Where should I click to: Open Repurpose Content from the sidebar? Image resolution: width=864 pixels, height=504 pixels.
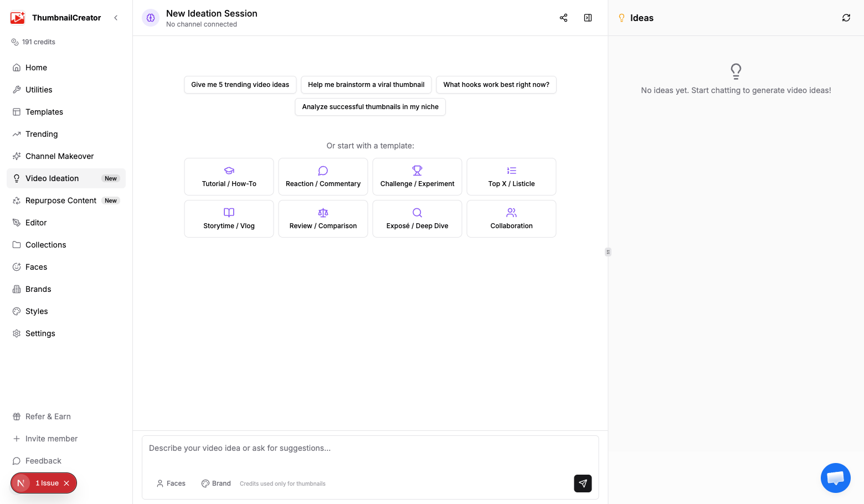pyautogui.click(x=61, y=200)
